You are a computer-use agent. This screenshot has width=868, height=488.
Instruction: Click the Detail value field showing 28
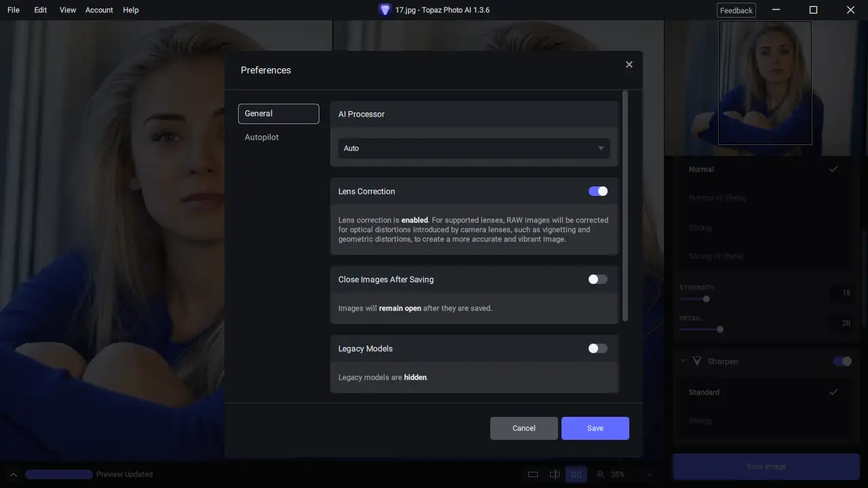click(x=842, y=323)
